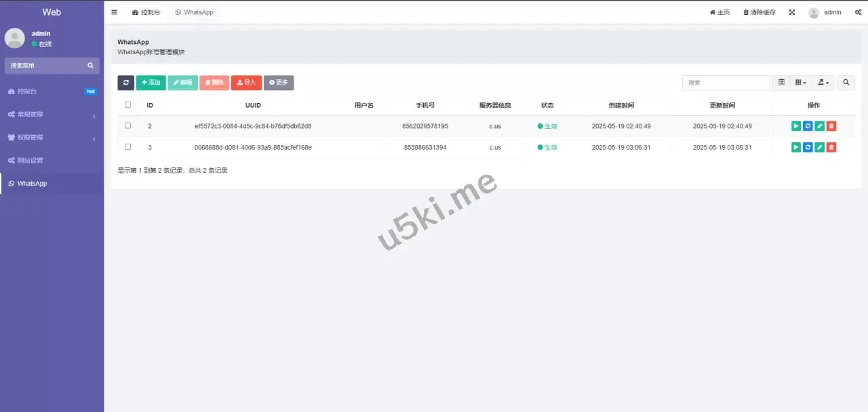The height and width of the screenshot is (412, 868).
Task: Expand the 权限管理 sidebar menu
Action: (52, 138)
